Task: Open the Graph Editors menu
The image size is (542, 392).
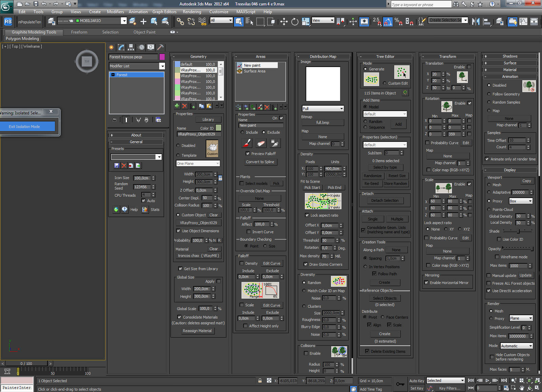Action: point(164,12)
